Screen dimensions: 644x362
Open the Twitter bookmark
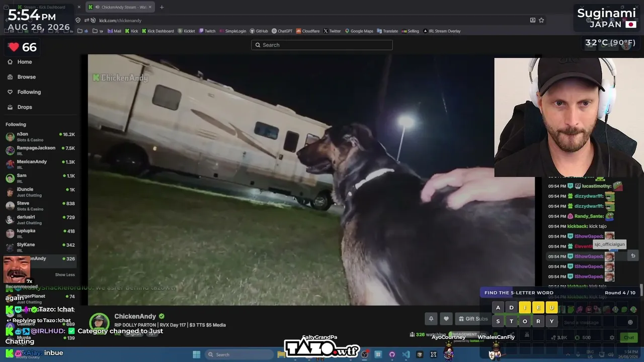click(332, 31)
